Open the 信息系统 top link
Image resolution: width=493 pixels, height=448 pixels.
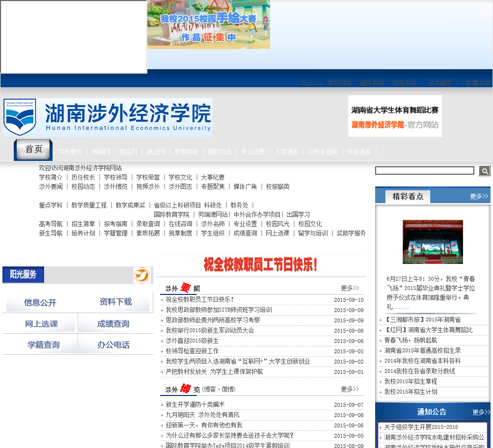(x=404, y=83)
